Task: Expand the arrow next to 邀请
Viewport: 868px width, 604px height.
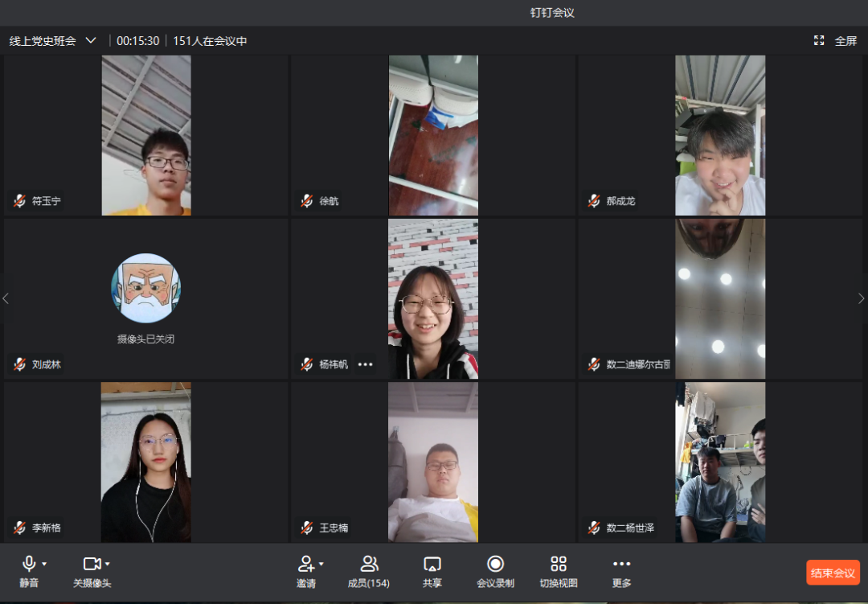Action: 321,564
